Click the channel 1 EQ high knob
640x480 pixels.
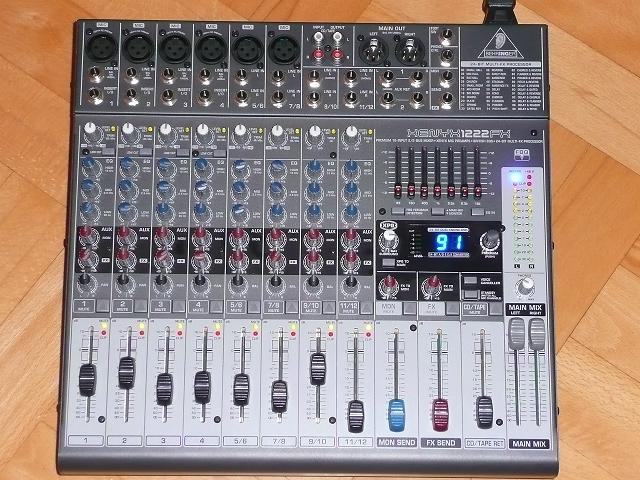click(89, 165)
